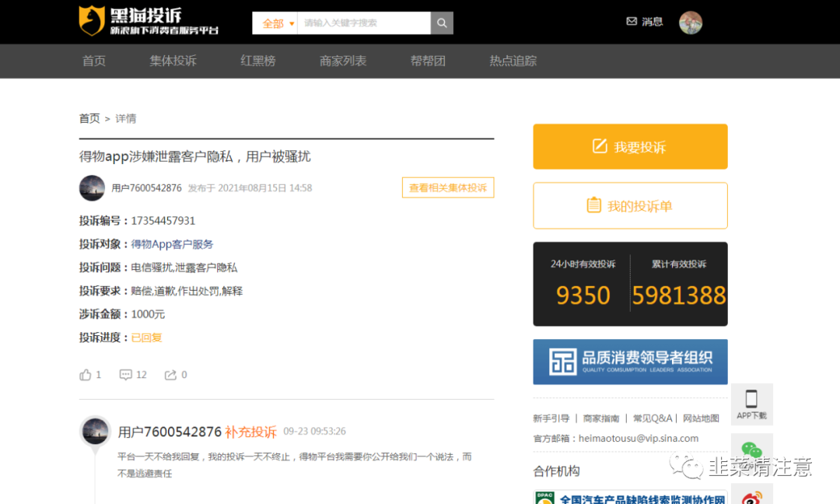Open 热点追踪 navigation item
Screen dimensions: 840x504
point(513,61)
